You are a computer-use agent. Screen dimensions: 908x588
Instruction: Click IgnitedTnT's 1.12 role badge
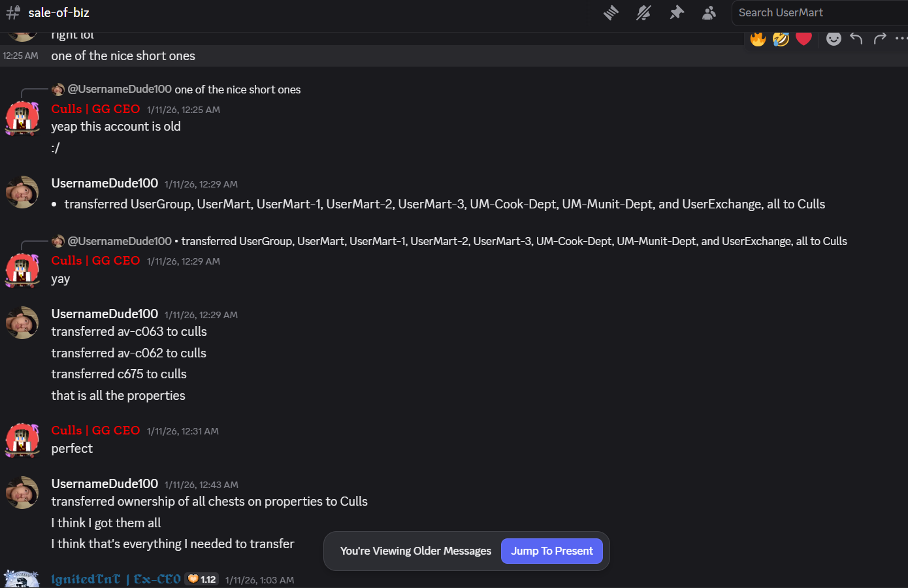[x=201, y=580]
